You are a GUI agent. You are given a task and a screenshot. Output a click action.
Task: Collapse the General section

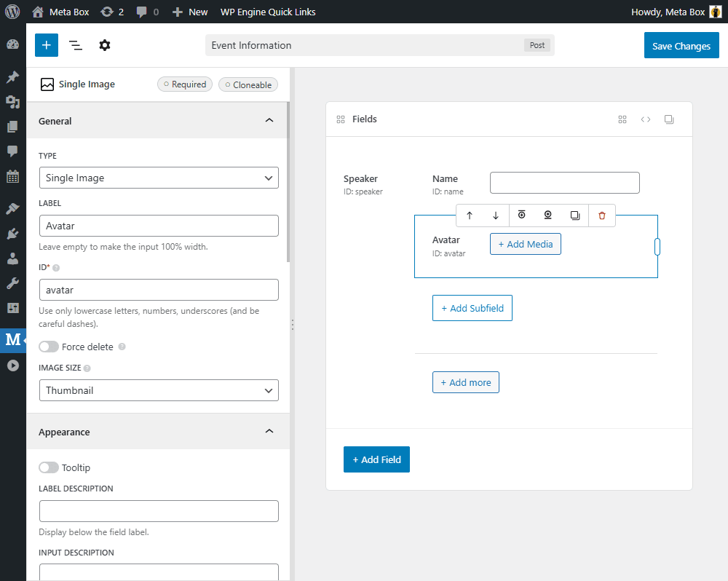[269, 121]
